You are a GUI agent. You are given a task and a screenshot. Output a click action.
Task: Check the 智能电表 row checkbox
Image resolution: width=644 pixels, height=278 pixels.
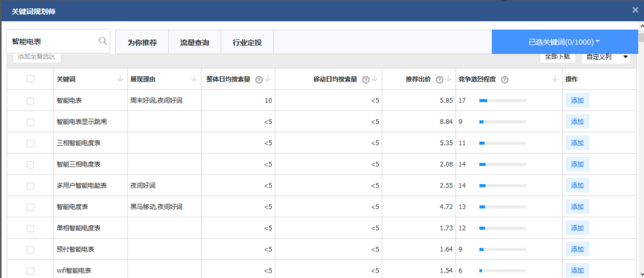tap(30, 101)
